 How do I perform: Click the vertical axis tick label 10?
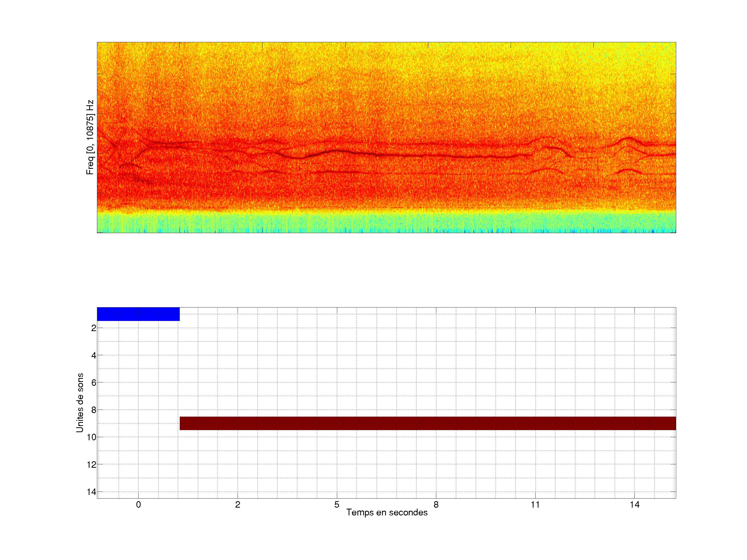click(x=92, y=437)
